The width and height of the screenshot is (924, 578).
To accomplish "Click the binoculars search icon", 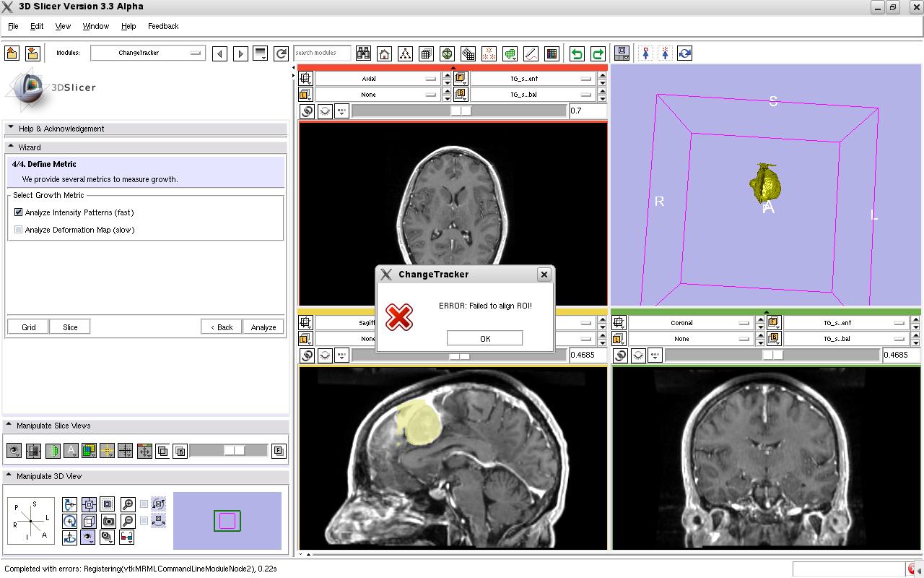I will 363,53.
